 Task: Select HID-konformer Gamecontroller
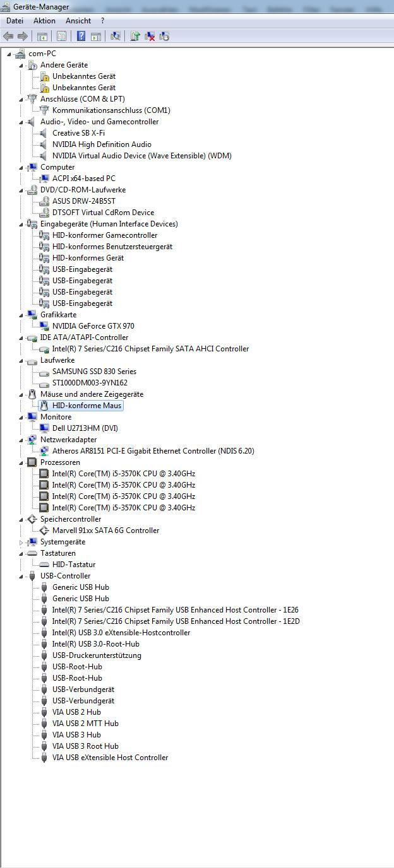pos(105,235)
